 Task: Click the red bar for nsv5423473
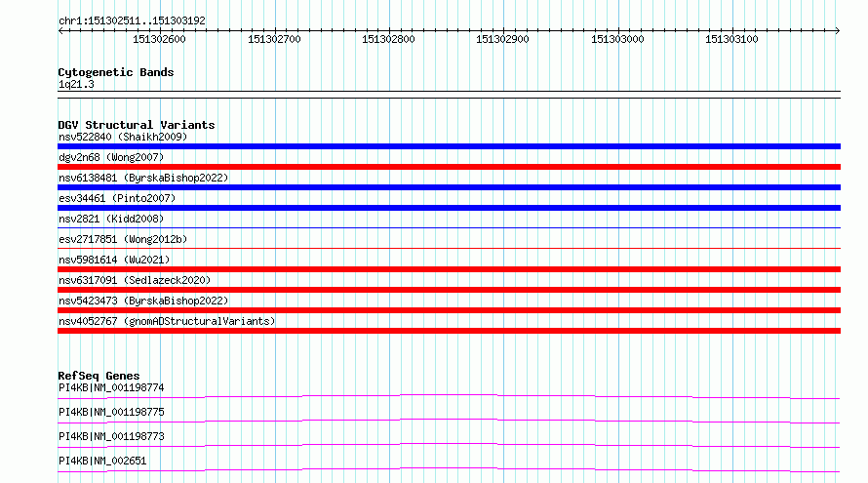[449, 310]
